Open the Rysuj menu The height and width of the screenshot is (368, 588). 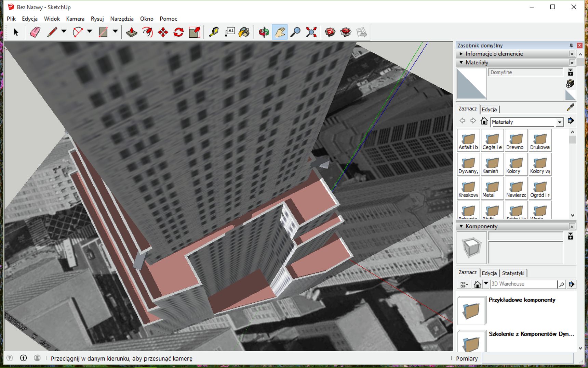(97, 19)
